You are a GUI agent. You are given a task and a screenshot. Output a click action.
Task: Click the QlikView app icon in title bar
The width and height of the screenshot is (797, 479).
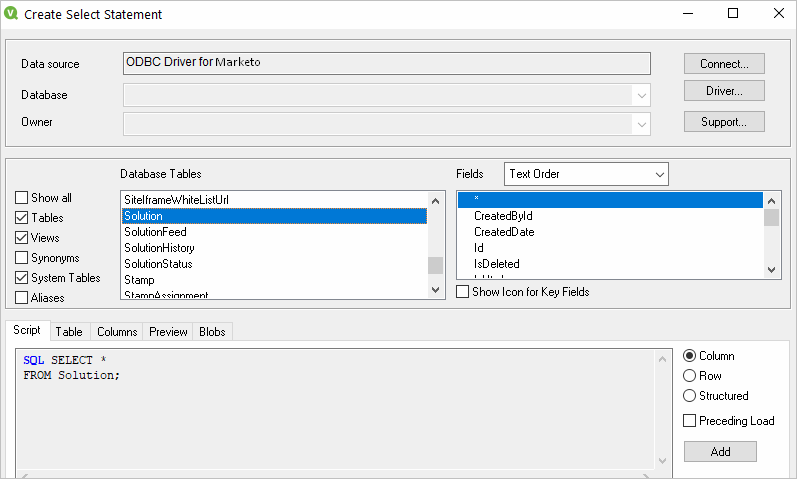point(13,15)
